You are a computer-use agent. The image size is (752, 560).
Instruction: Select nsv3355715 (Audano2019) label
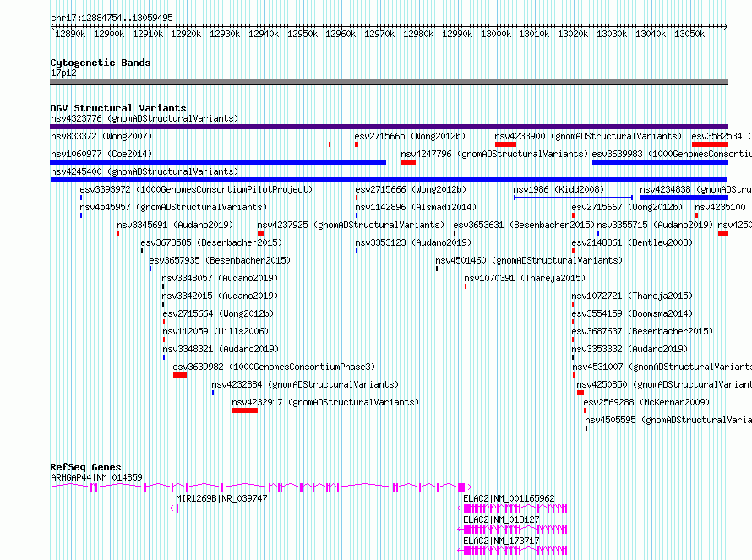point(655,225)
